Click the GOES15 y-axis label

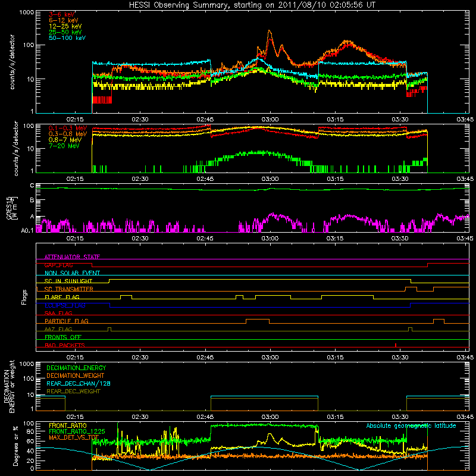pyautogui.click(x=12, y=208)
